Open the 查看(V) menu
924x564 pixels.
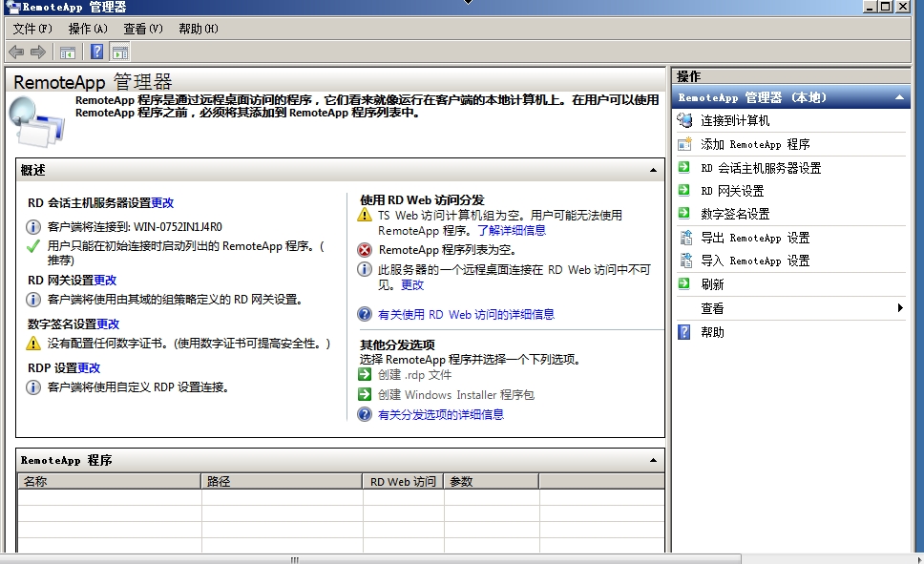[x=143, y=29]
